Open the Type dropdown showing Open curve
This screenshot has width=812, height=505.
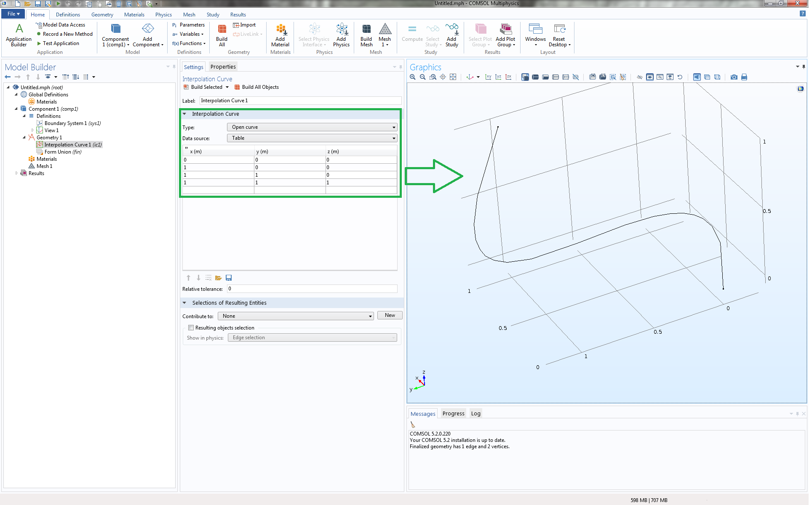pyautogui.click(x=312, y=127)
